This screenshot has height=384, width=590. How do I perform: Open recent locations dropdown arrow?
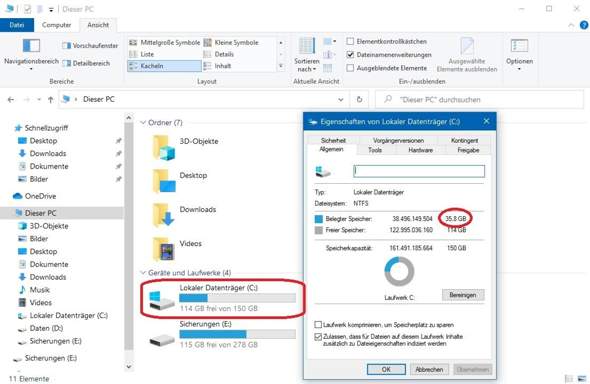39,100
